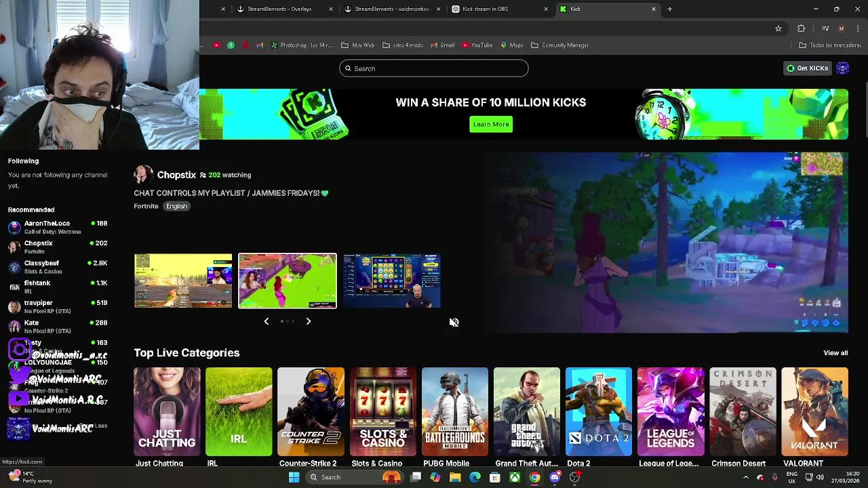The image size is (868, 488).
Task: Open the YouTube bookmark
Action: click(477, 45)
